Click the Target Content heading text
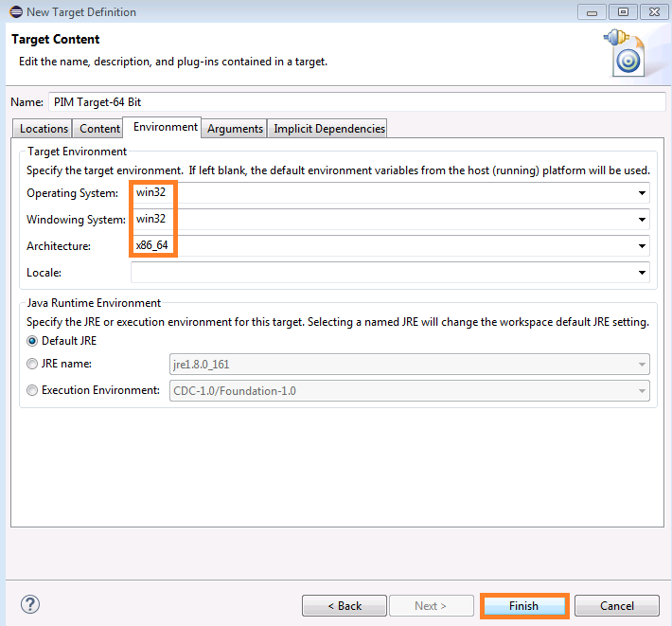 (x=55, y=40)
